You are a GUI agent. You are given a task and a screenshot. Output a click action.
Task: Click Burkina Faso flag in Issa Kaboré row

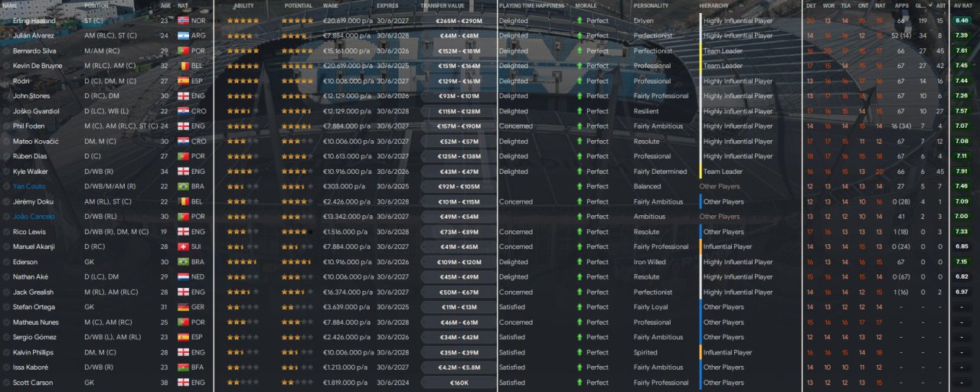pyautogui.click(x=183, y=367)
